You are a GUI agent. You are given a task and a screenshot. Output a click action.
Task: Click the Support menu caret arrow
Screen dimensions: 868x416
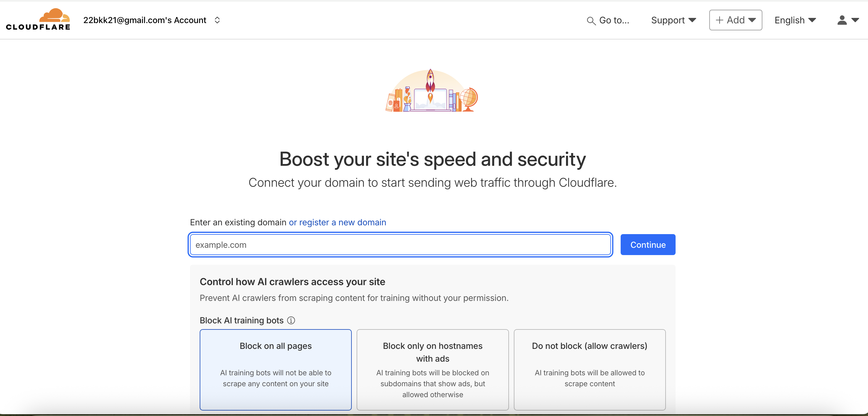692,20
